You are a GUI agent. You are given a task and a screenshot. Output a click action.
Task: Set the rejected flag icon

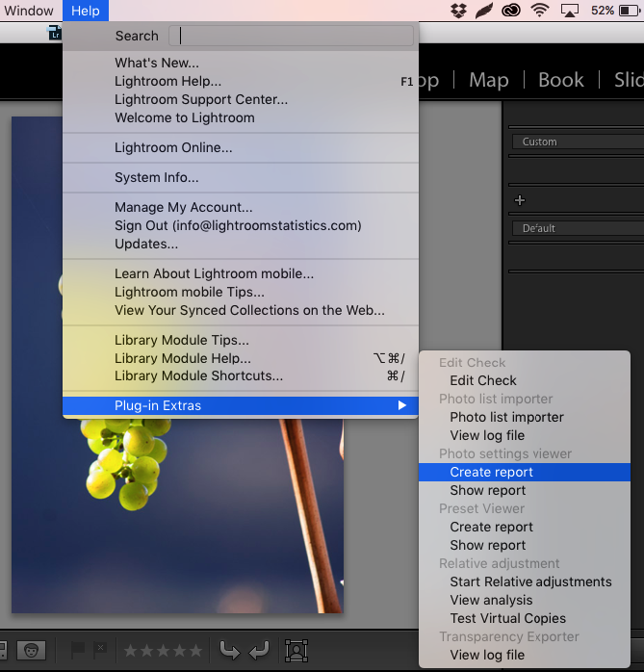click(99, 651)
